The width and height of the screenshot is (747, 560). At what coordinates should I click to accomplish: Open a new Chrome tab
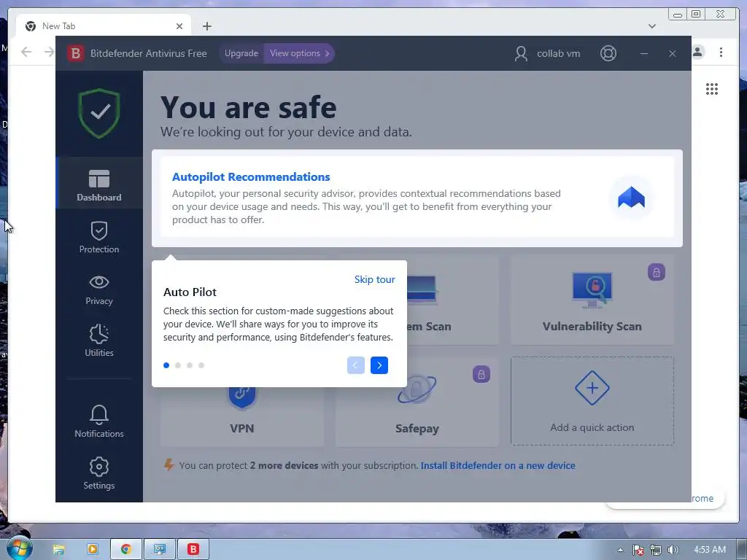click(x=206, y=26)
